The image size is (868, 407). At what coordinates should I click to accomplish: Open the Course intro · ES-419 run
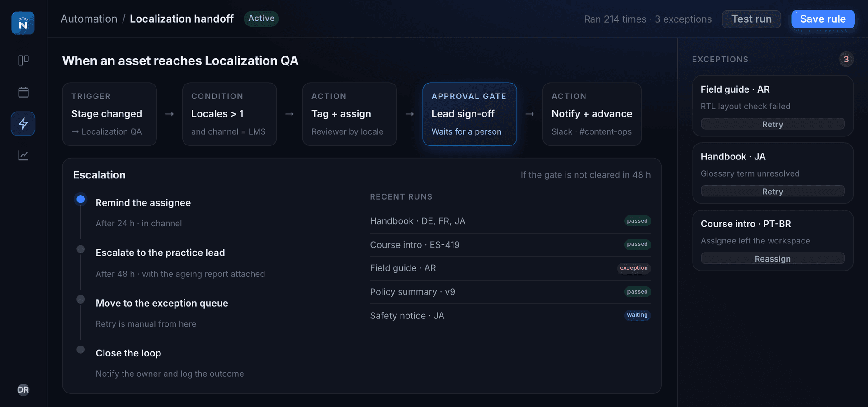coord(510,245)
